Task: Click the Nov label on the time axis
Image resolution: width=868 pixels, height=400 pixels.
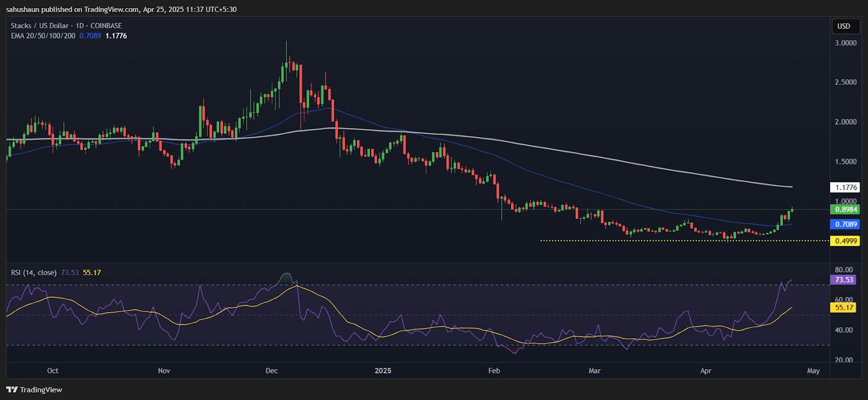Action: (x=164, y=371)
